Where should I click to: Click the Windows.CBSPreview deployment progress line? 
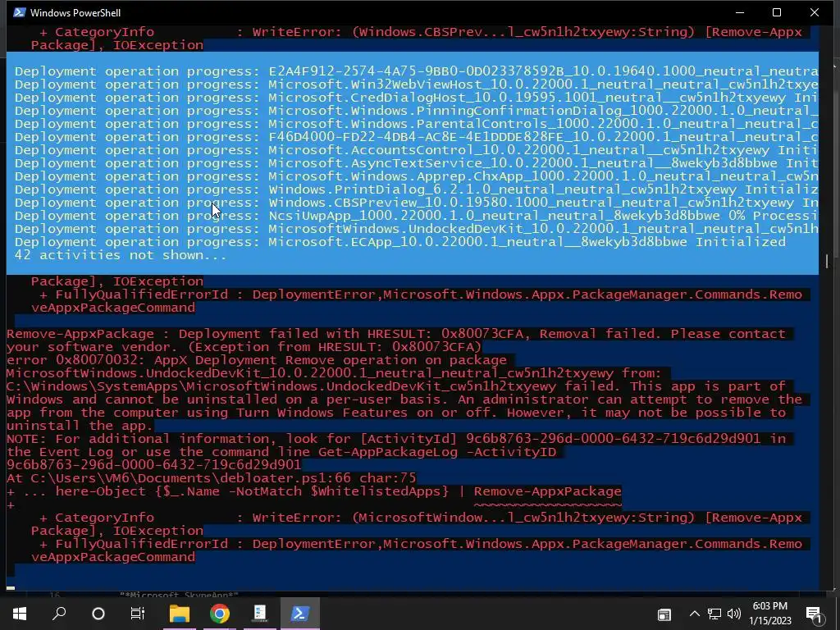pyautogui.click(x=416, y=203)
